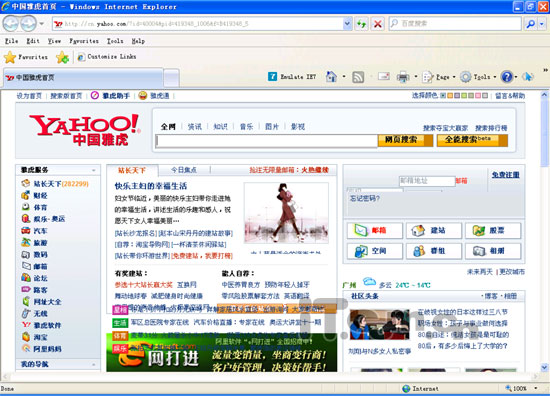550x396 pixels.
Task: Pick the pink page color swatch
Action: tap(478, 95)
